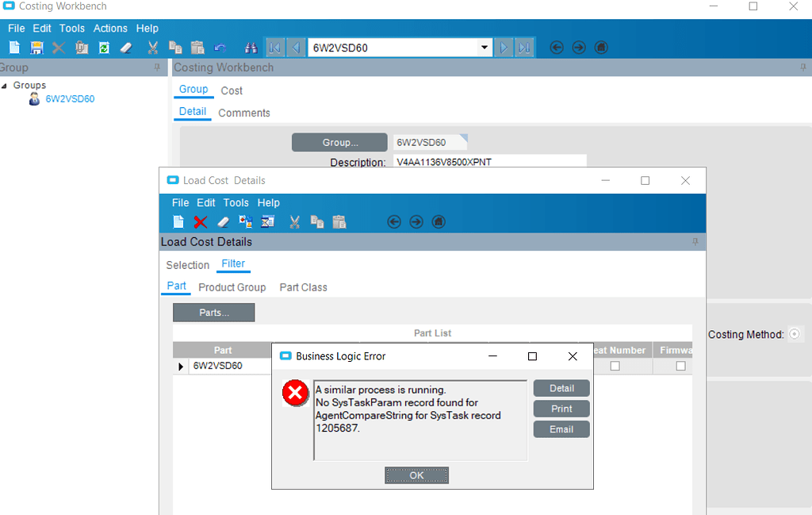Copy data using the copy icon in Load Cost Details
The height and width of the screenshot is (515, 812).
(x=317, y=221)
